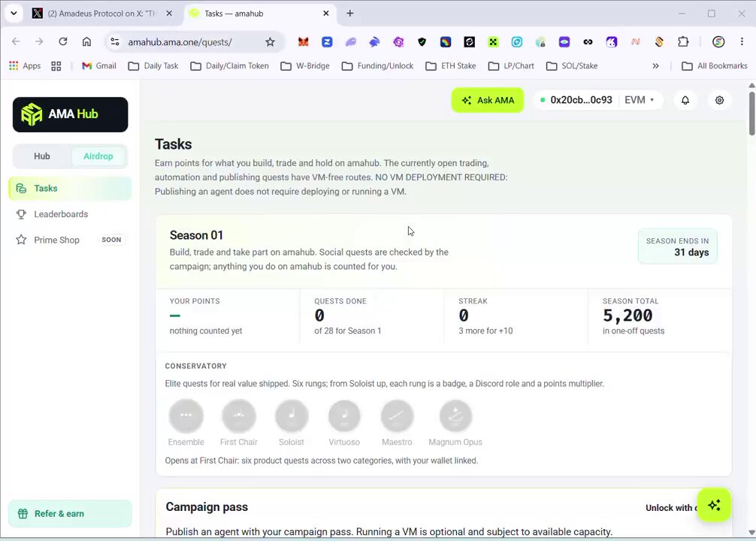Open Tasks in the sidebar
The height and width of the screenshot is (541, 756).
click(71, 189)
